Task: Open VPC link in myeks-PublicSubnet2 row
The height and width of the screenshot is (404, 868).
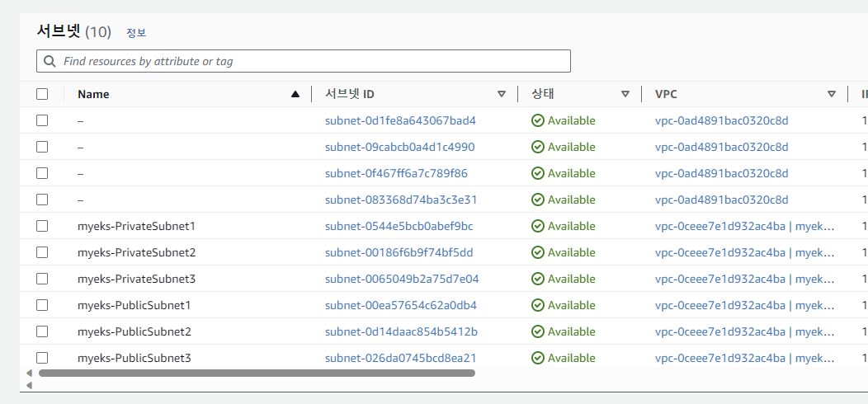Action: pos(744,331)
